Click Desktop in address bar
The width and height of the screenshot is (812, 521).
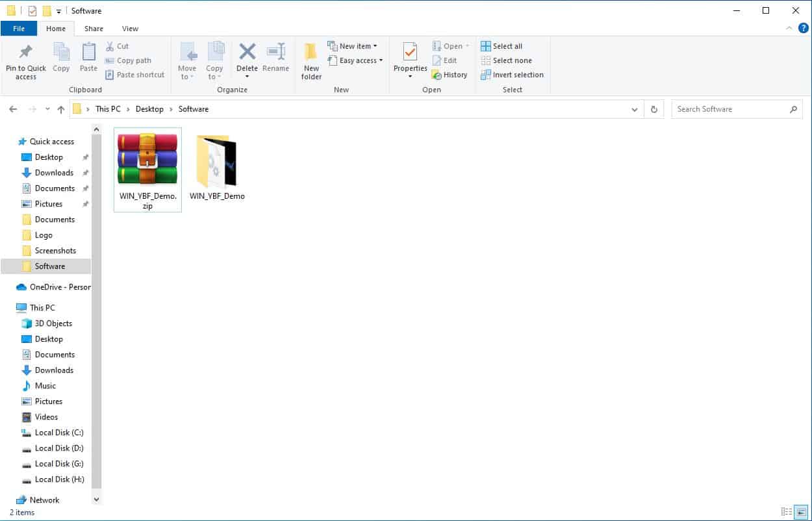pos(149,109)
